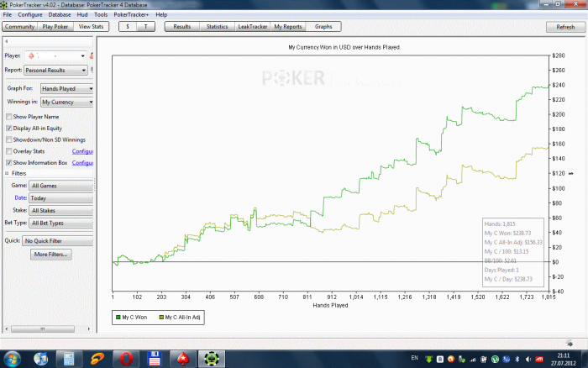
Task: Open the Calculator from the taskbar
Action: (69, 359)
